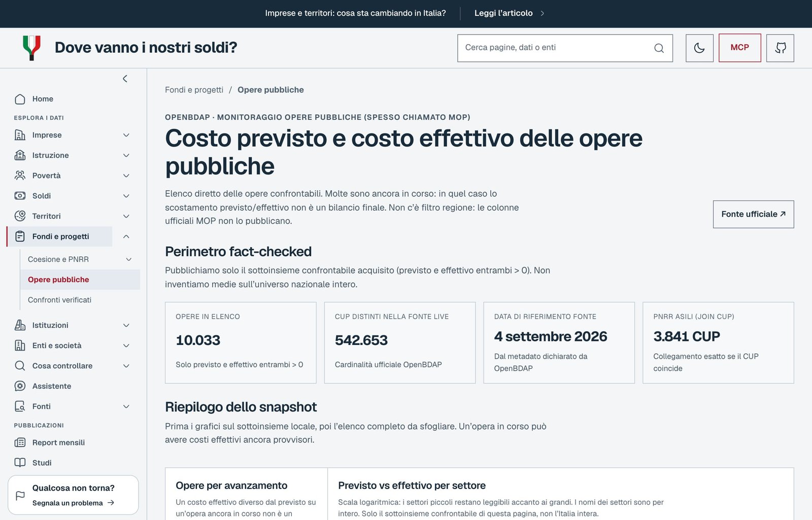Collapse the sidebar with the left chevron
Screen dimensions: 812x520
coord(125,79)
